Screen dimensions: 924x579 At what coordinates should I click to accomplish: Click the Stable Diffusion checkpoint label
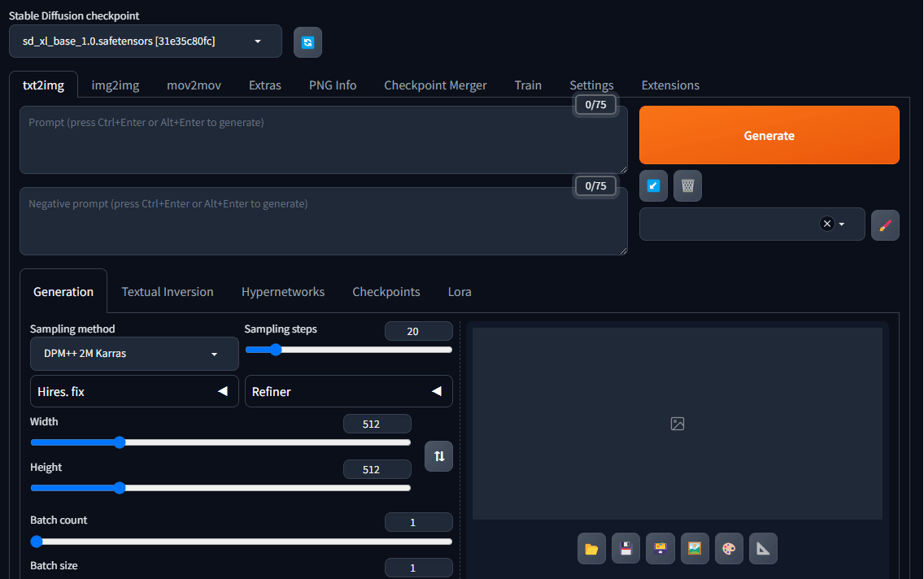click(74, 16)
